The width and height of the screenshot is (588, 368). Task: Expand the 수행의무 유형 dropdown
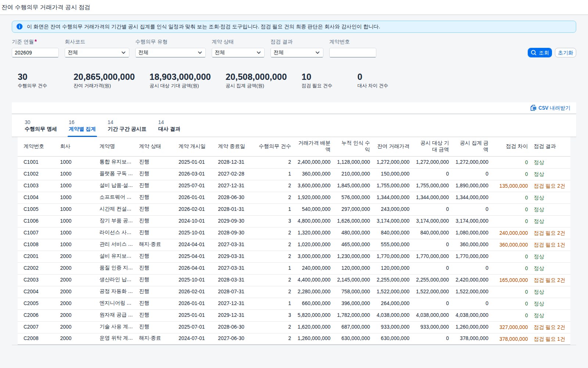tap(171, 53)
